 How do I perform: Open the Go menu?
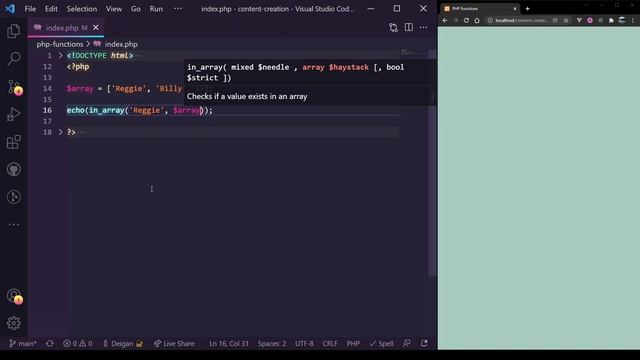(136, 9)
